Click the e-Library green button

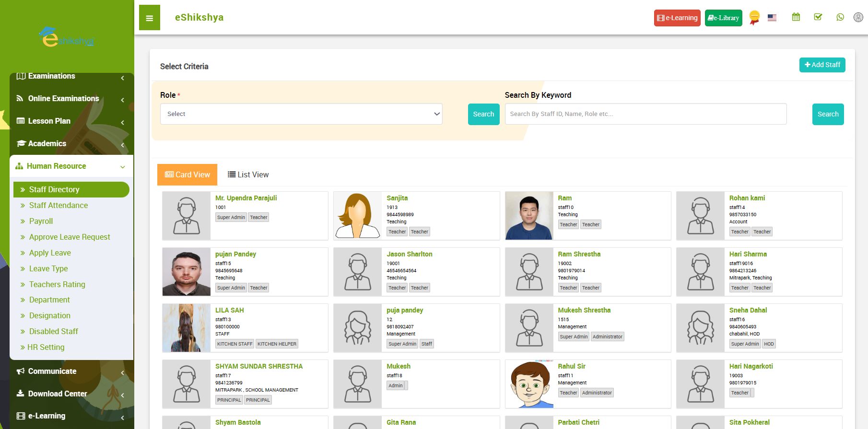pos(723,18)
